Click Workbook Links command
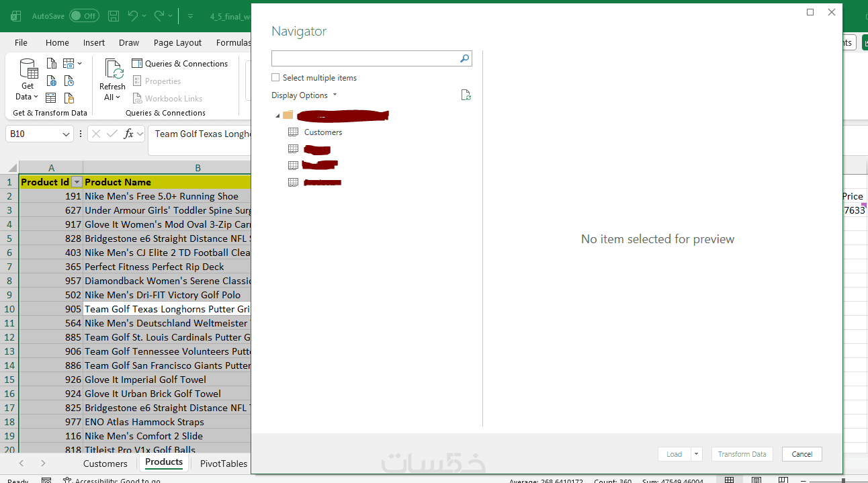This screenshot has height=483, width=868. pyautogui.click(x=167, y=98)
